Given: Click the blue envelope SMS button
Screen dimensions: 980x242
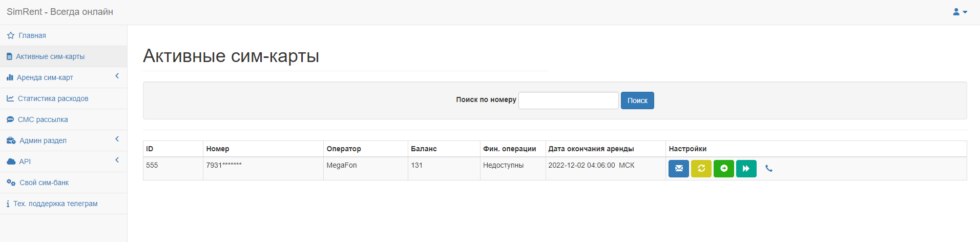Looking at the screenshot, I should tap(678, 169).
